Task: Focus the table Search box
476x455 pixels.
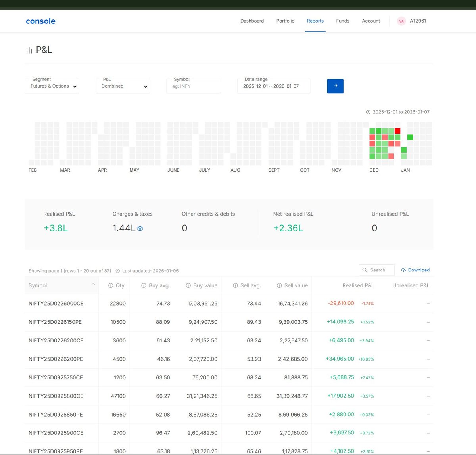Action: 377,270
